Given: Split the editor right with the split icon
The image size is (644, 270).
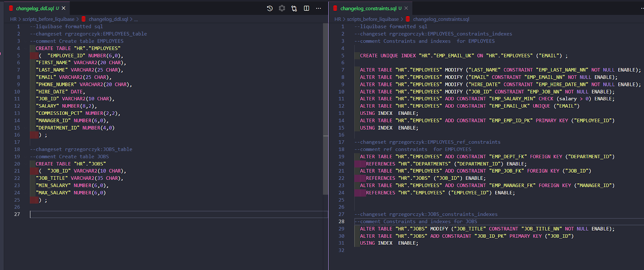Looking at the screenshot, I should point(306,8).
